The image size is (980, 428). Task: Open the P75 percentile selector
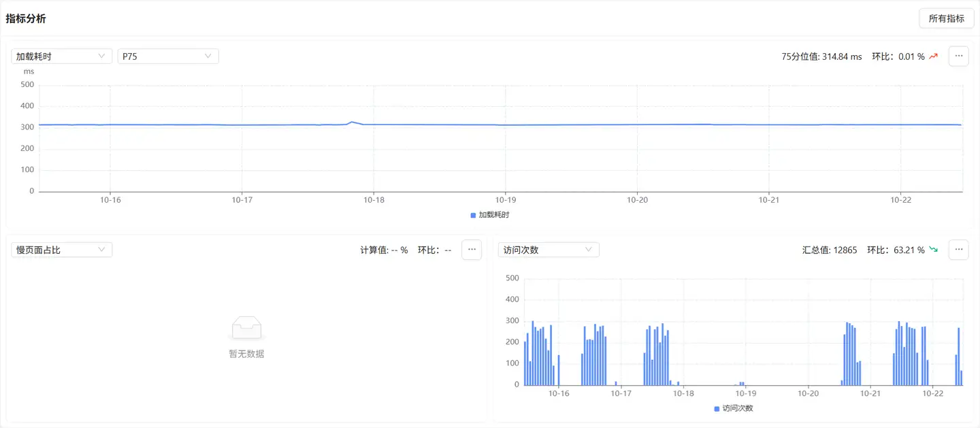click(167, 56)
